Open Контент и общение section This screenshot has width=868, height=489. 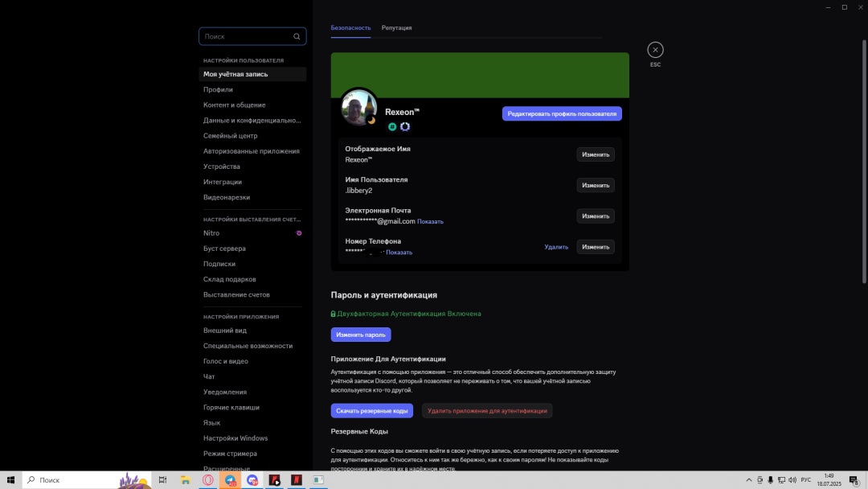point(252,105)
